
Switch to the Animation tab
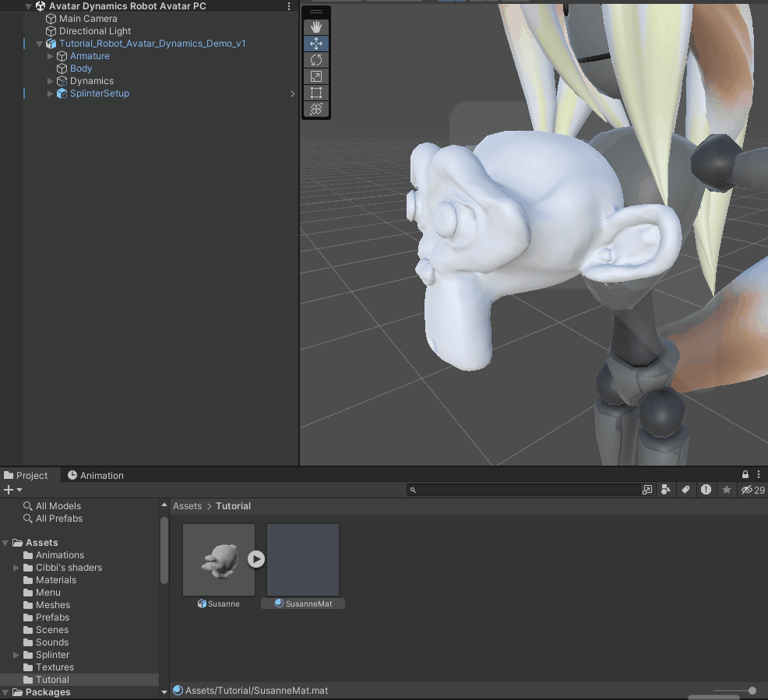click(x=96, y=475)
